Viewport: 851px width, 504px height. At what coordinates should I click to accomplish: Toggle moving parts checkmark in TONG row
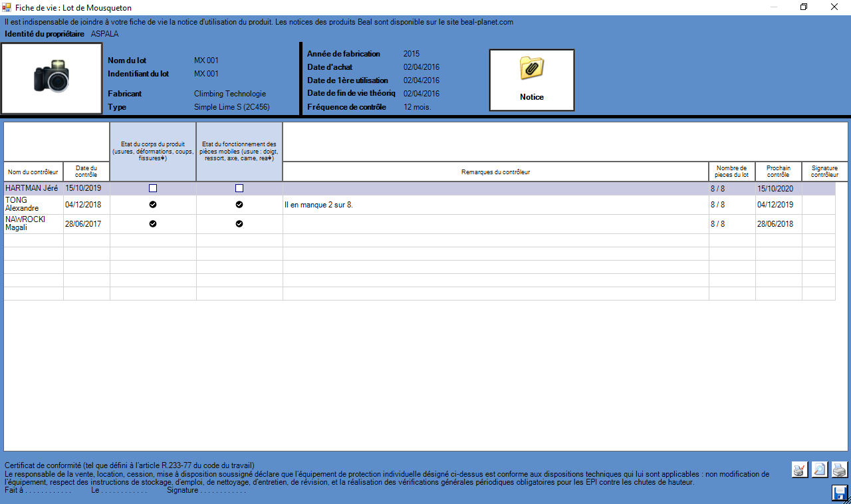point(239,205)
